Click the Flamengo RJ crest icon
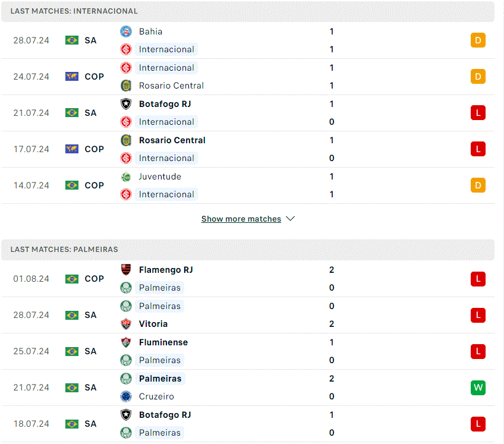504x444 pixels. coord(126,270)
